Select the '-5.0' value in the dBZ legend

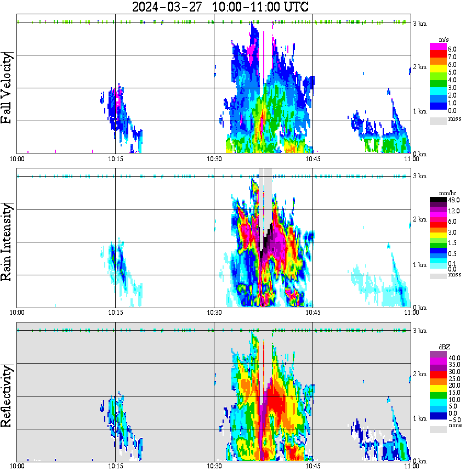tap(454, 420)
